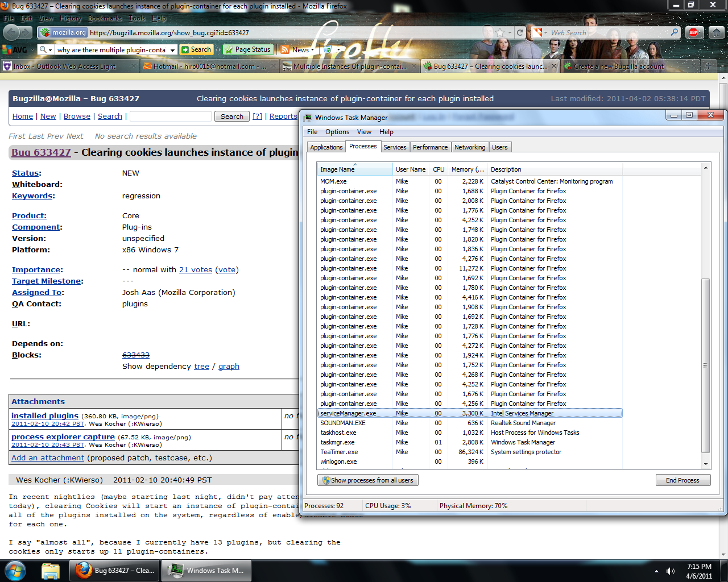This screenshot has width=728, height=582.
Task: Click the Task Manager process list scrollbar thumb
Action: point(706,365)
